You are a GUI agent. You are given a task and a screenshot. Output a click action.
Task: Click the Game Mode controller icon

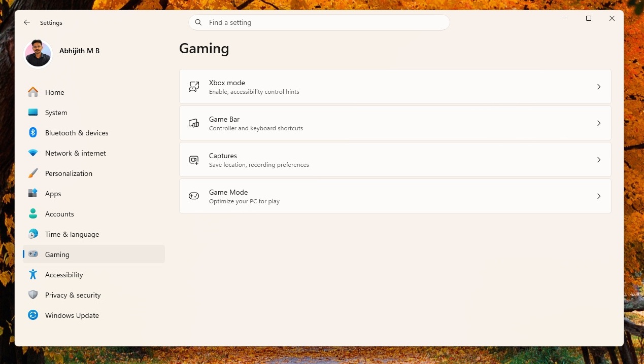pos(194,196)
